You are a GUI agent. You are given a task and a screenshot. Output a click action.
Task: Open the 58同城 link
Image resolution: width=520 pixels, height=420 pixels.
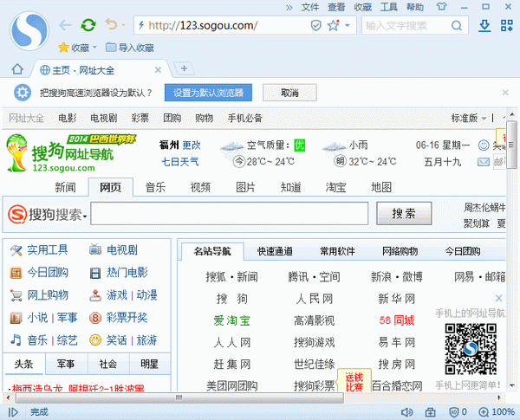coord(397,320)
